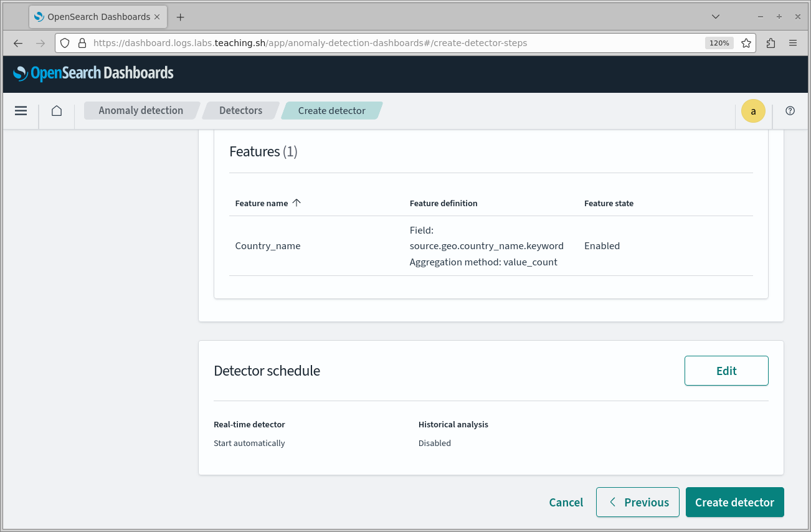Image resolution: width=811 pixels, height=532 pixels.
Task: Open the browser extensions icon
Action: pos(771,43)
